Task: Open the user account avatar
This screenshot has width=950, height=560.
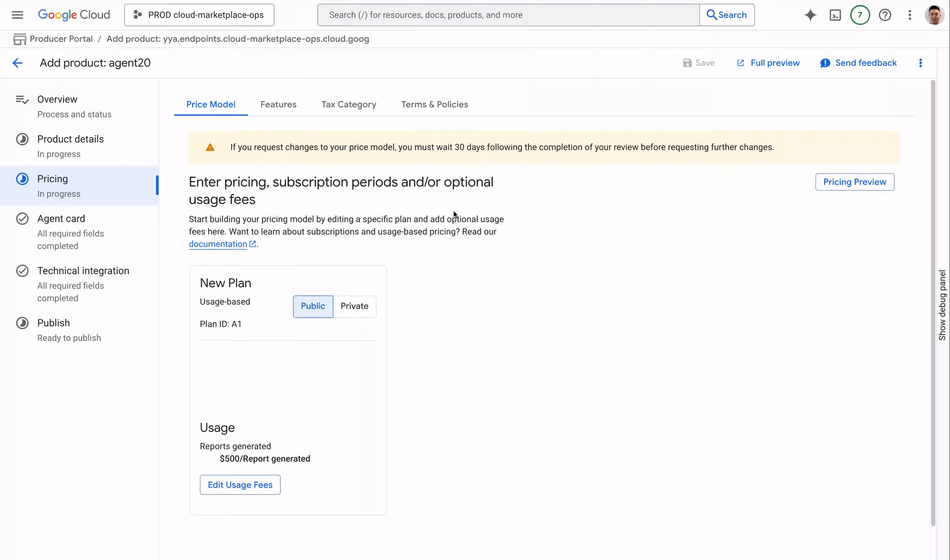Action: pyautogui.click(x=934, y=15)
